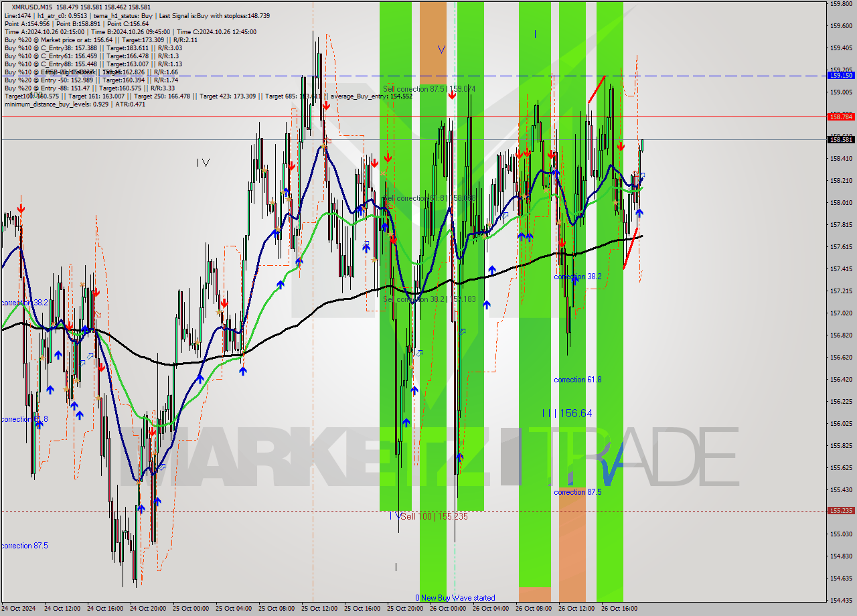The image size is (857, 616).
Task: Click the 'Sell correction 38.2 | 157.183' label
Action: [x=429, y=299]
